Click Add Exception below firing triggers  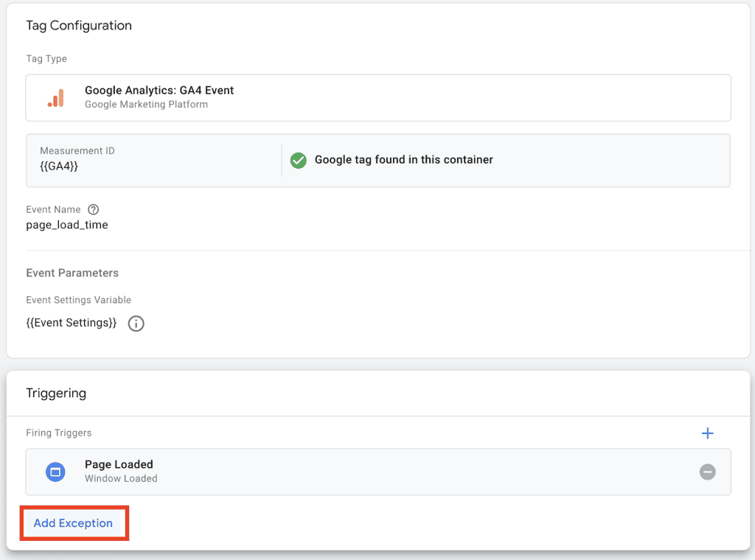tap(73, 523)
